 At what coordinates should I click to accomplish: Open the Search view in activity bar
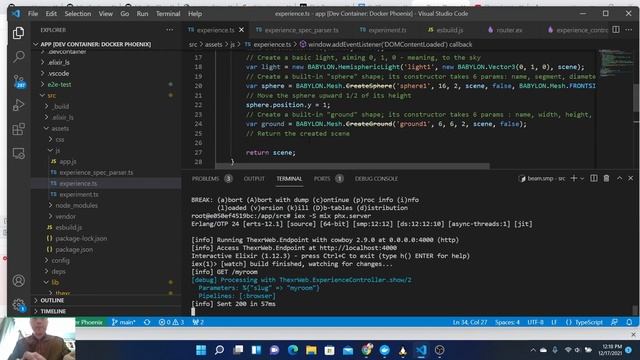pyautogui.click(x=18, y=56)
